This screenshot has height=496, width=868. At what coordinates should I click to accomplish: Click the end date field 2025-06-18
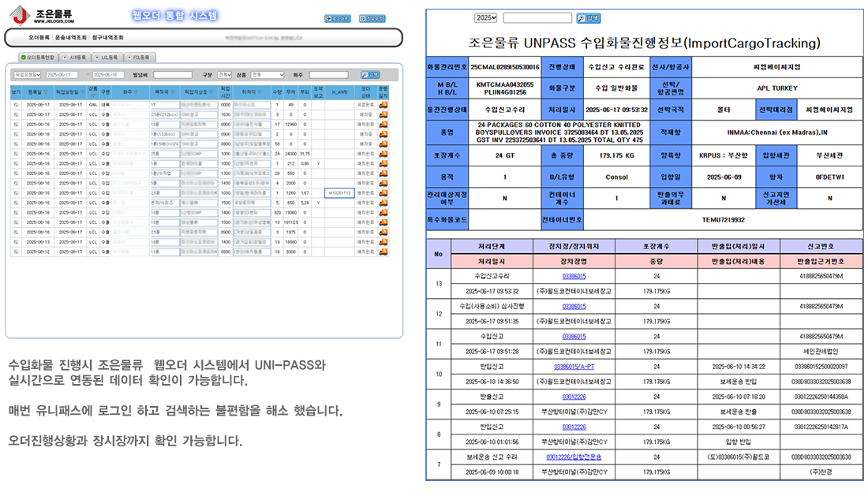click(109, 75)
